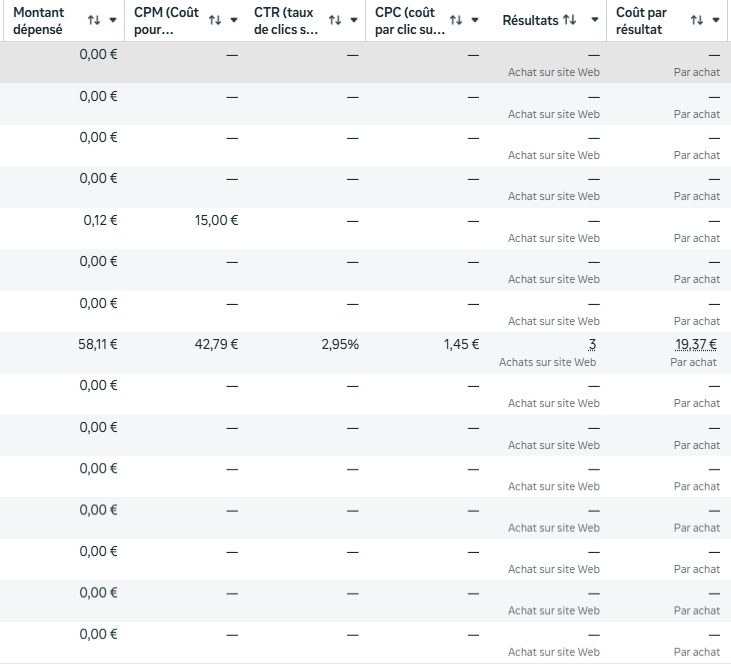The height and width of the screenshot is (666, 731).
Task: Select the 1,45 € CPC value
Action: 461,344
